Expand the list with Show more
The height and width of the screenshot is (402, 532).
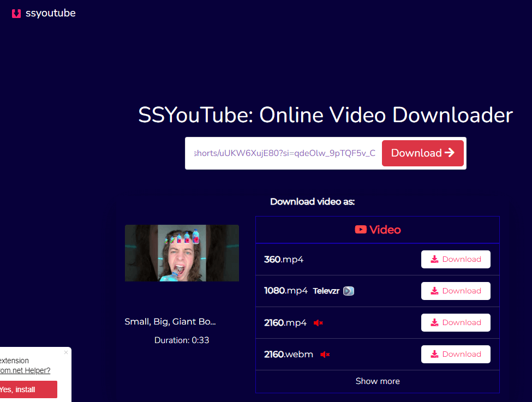[378, 381]
